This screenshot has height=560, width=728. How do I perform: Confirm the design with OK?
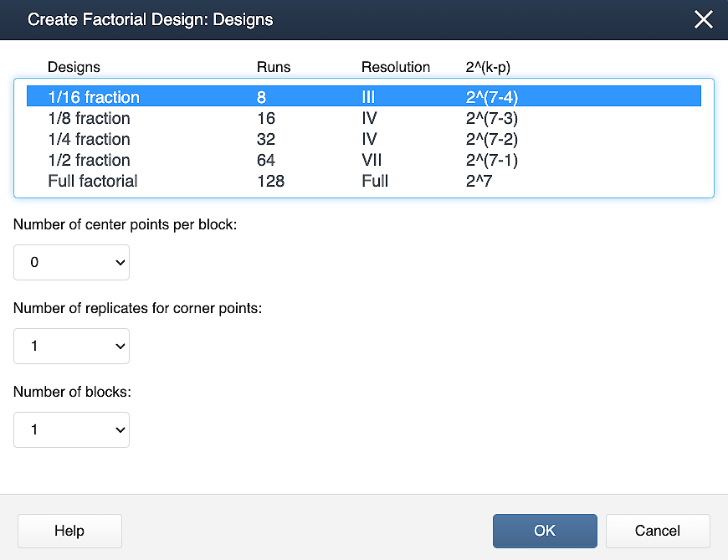pos(545,531)
